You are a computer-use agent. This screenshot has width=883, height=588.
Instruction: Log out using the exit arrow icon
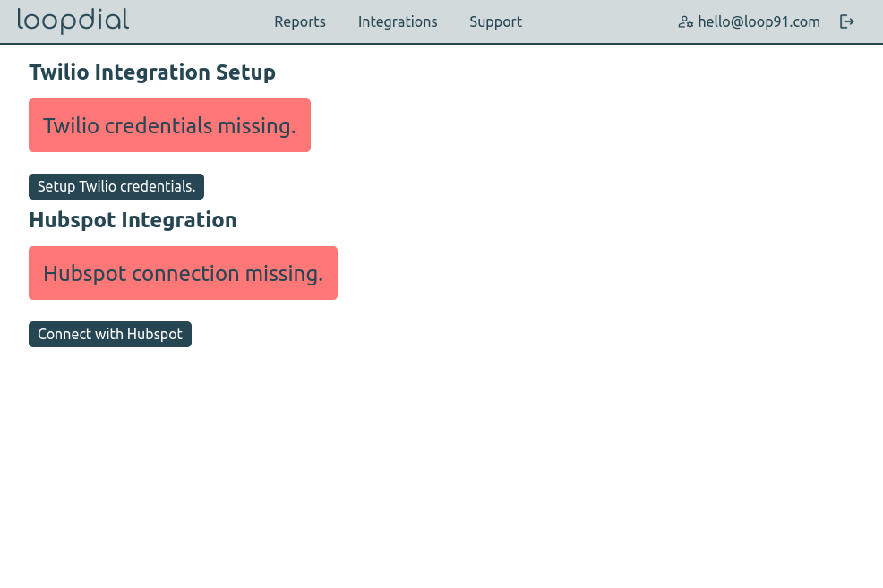pos(846,22)
